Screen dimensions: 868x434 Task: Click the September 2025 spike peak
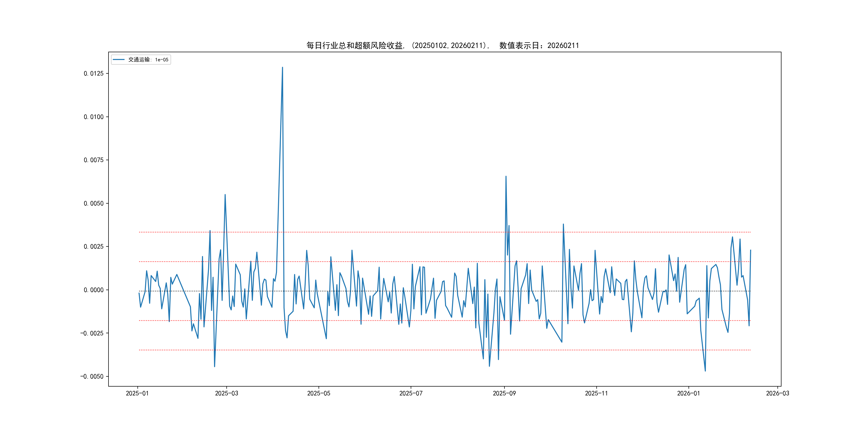(506, 177)
